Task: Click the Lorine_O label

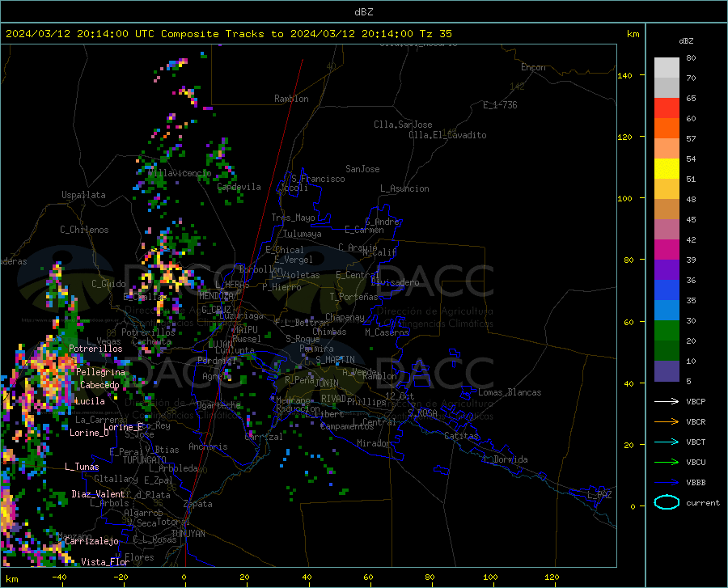Action: pos(89,433)
